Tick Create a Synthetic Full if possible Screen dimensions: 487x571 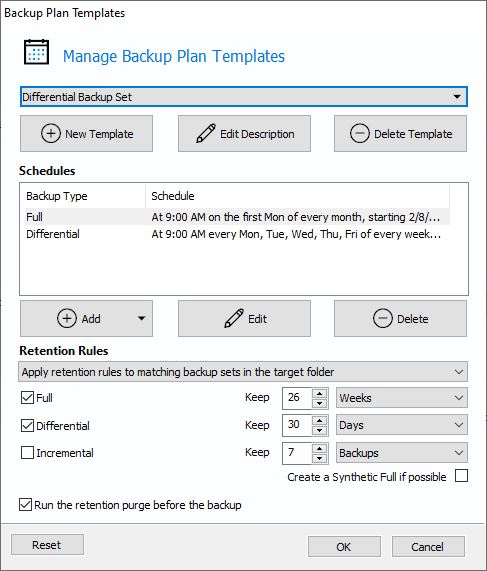461,476
